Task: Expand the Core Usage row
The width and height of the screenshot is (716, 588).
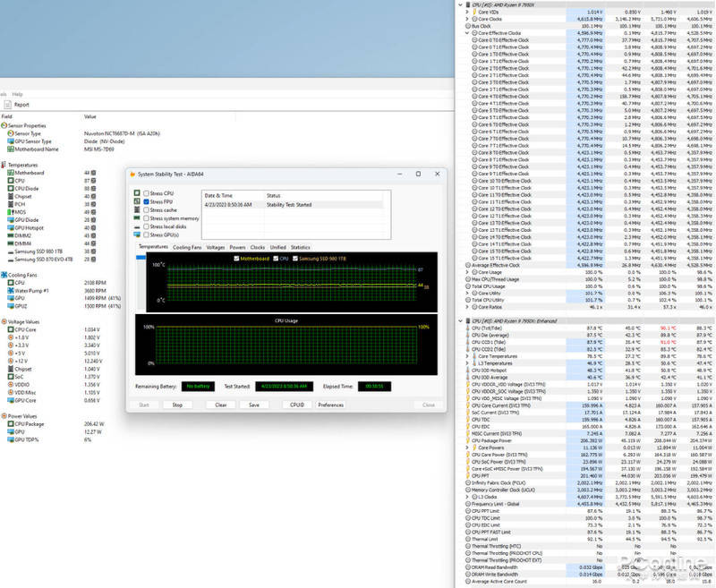Action: click(468, 272)
